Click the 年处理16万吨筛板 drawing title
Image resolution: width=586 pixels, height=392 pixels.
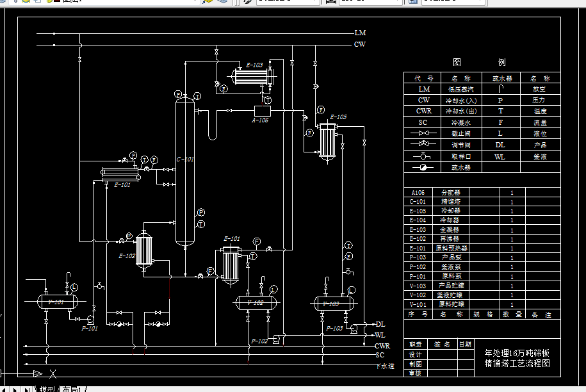[517, 353]
